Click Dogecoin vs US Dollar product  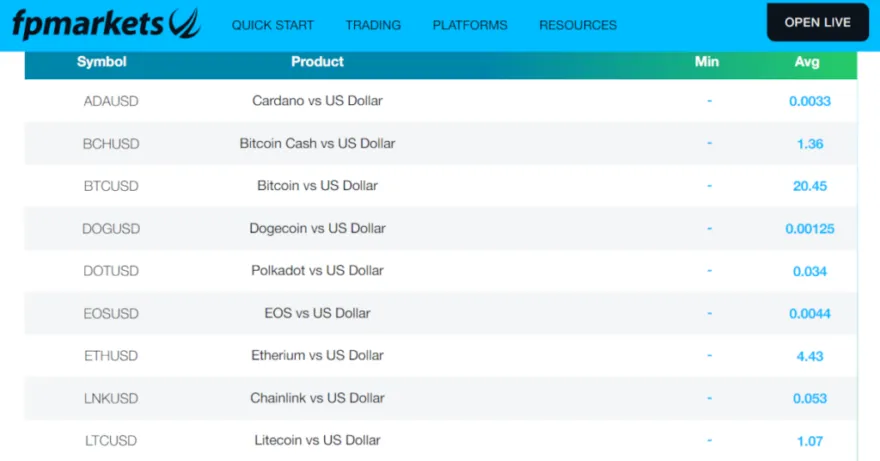[317, 228]
